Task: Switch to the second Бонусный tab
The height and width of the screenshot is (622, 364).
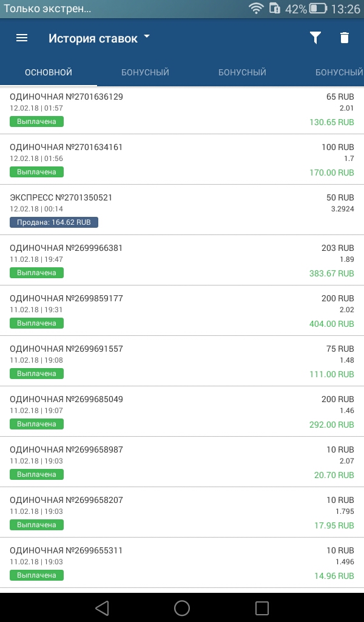Action: (x=242, y=72)
